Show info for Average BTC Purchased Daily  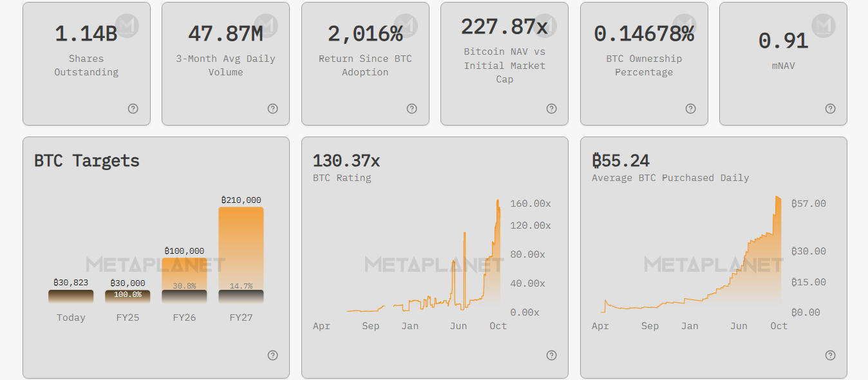(831, 356)
